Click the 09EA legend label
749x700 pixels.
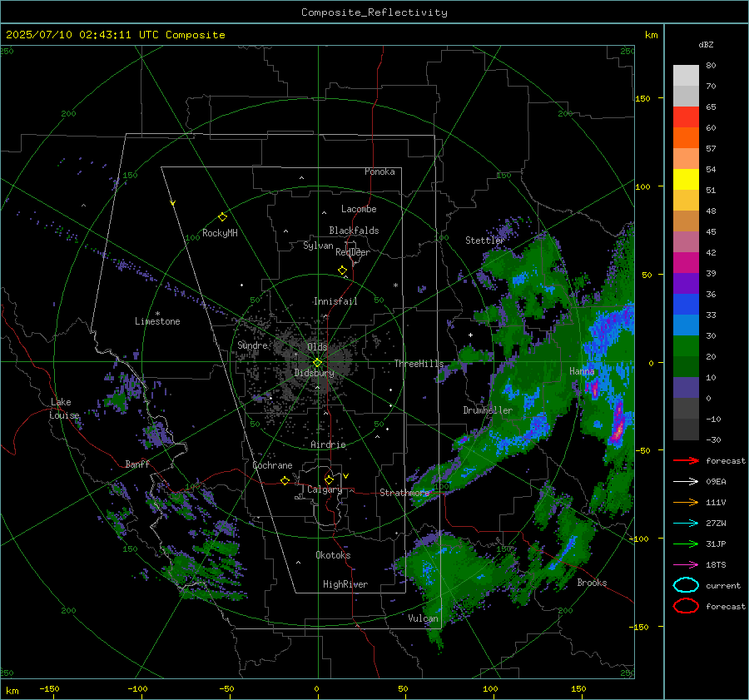716,482
